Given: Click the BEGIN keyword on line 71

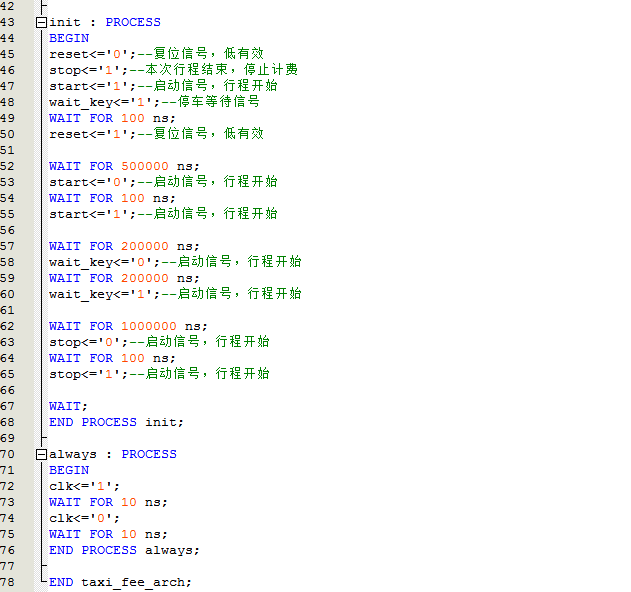Looking at the screenshot, I should point(69,470).
